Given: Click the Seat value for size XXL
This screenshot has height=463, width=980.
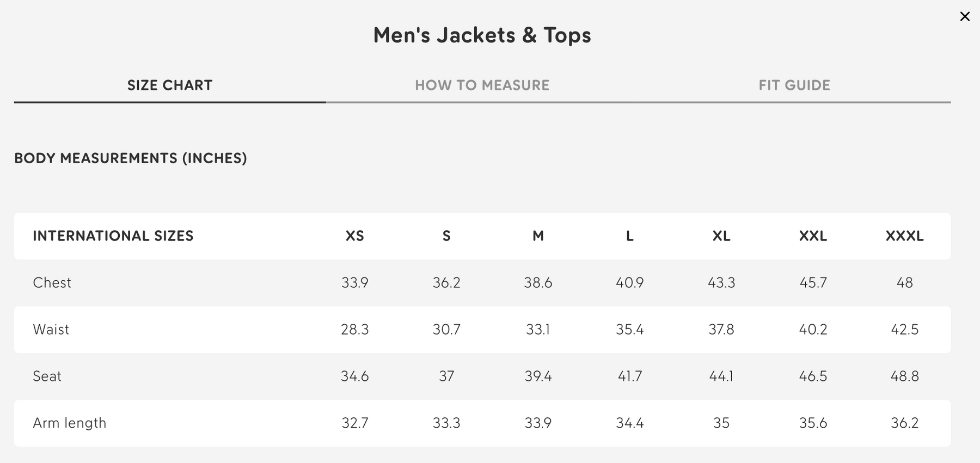Looking at the screenshot, I should pos(813,376).
